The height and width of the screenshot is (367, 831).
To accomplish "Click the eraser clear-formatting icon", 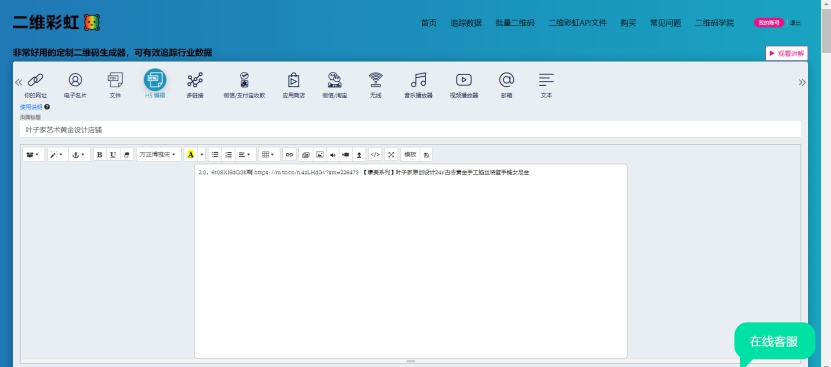I will click(126, 154).
